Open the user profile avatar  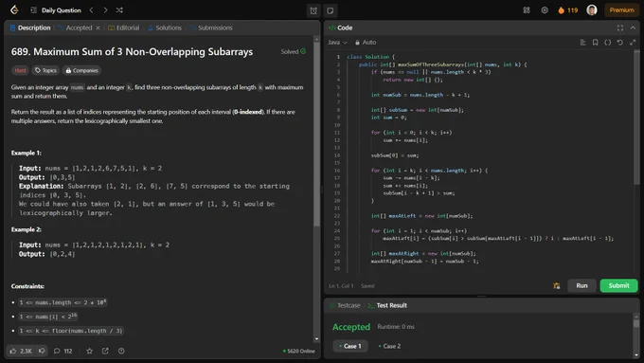pyautogui.click(x=592, y=10)
